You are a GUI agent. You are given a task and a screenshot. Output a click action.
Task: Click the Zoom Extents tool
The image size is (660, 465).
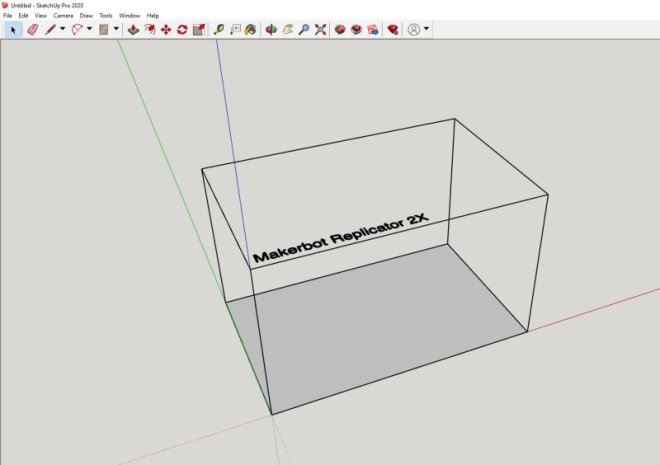coord(320,30)
